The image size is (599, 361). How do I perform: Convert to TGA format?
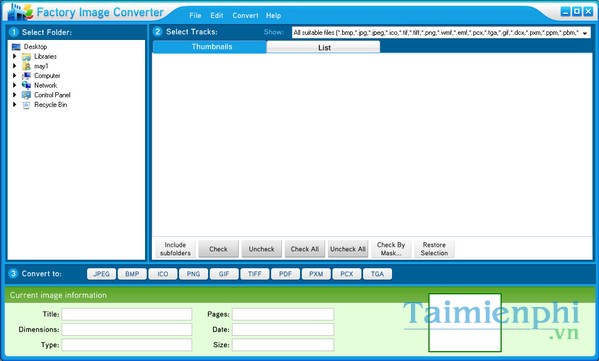pos(377,274)
